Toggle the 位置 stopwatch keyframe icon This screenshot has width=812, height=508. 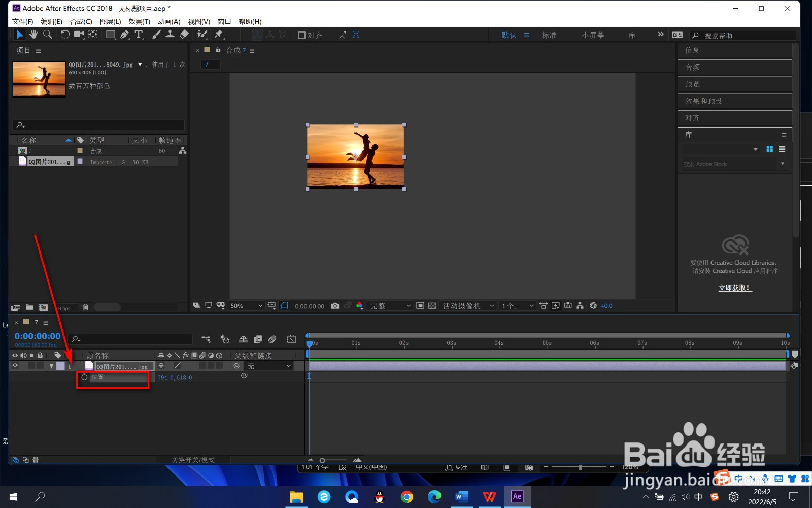[x=84, y=377]
